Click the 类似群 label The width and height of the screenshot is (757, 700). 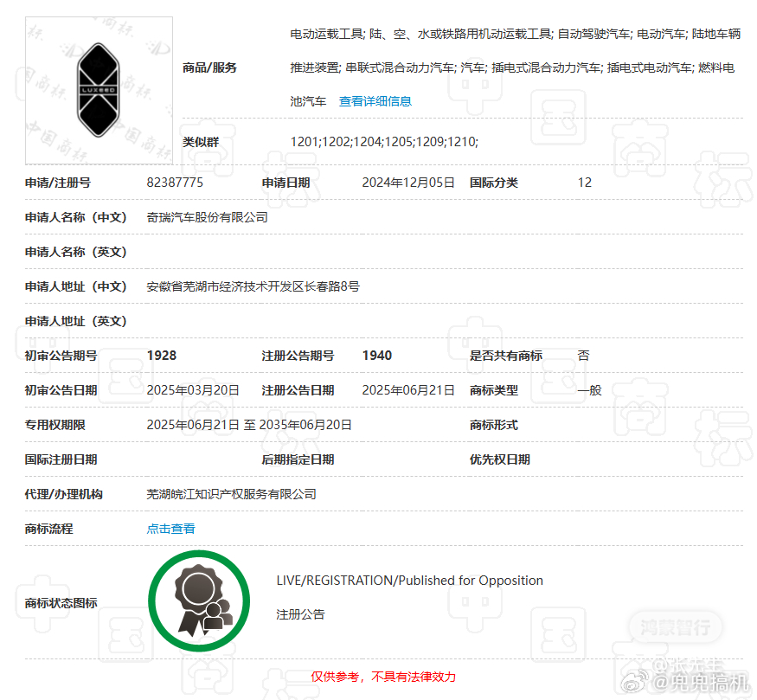click(x=201, y=142)
